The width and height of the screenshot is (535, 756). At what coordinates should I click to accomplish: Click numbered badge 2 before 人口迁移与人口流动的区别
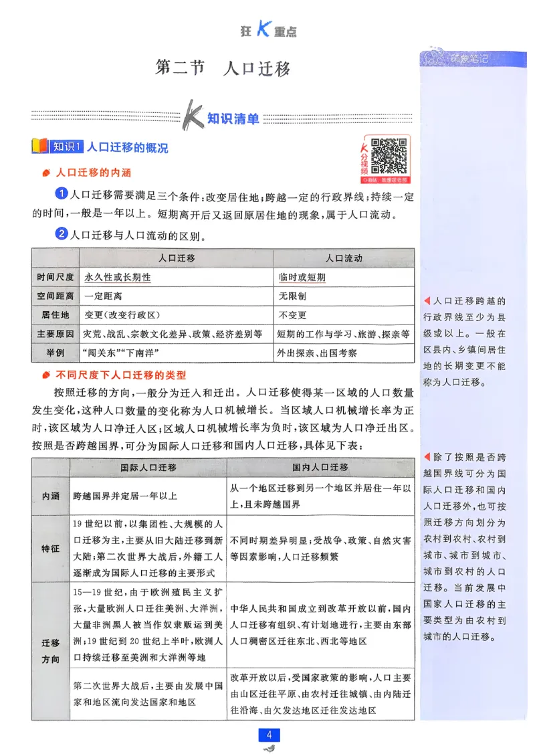[61, 234]
